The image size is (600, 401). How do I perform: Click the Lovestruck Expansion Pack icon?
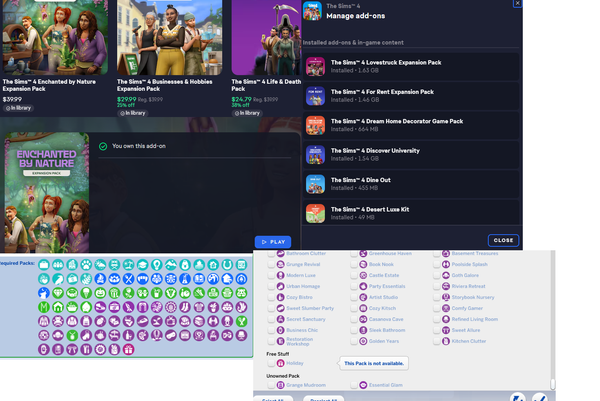click(315, 67)
